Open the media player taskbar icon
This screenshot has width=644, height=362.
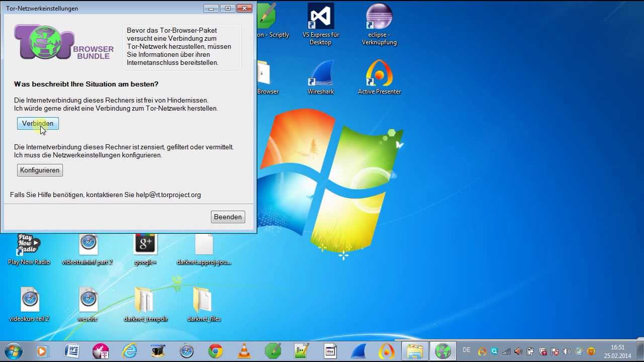(x=42, y=351)
